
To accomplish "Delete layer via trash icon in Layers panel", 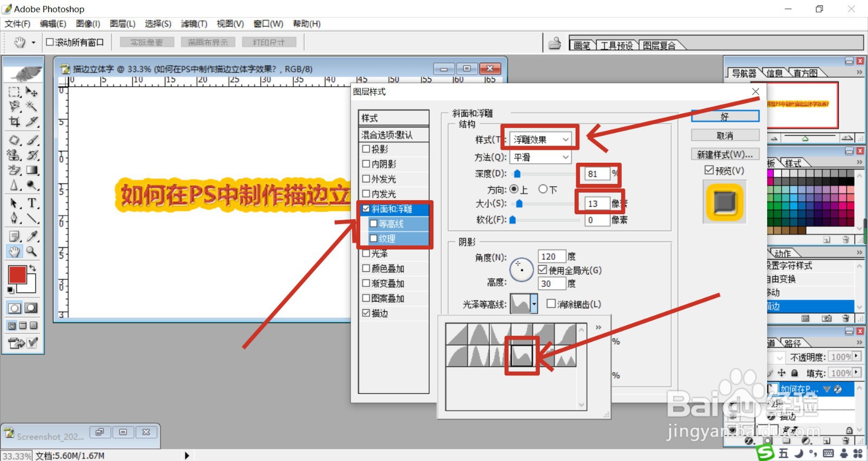I will (x=845, y=441).
